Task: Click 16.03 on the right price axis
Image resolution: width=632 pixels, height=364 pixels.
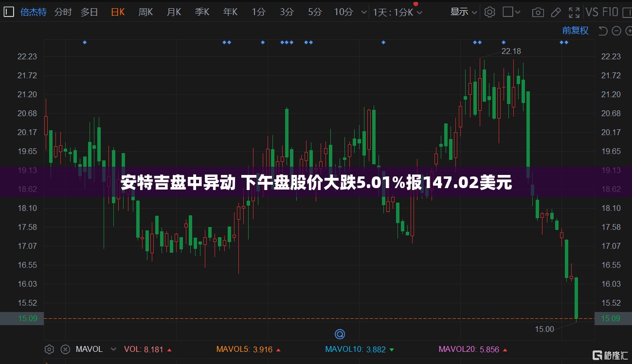Action: 611,284
